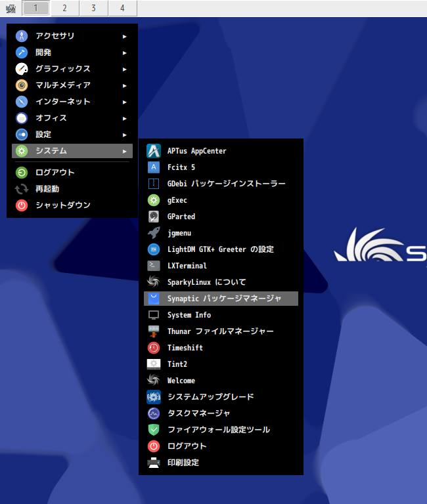Select the システム menu category

click(72, 151)
